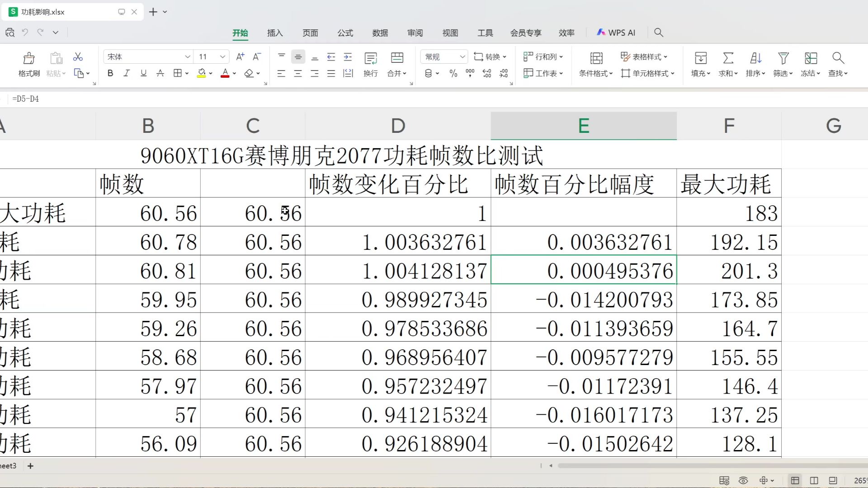
Task: Click the Copy icon
Action: pos(79,73)
